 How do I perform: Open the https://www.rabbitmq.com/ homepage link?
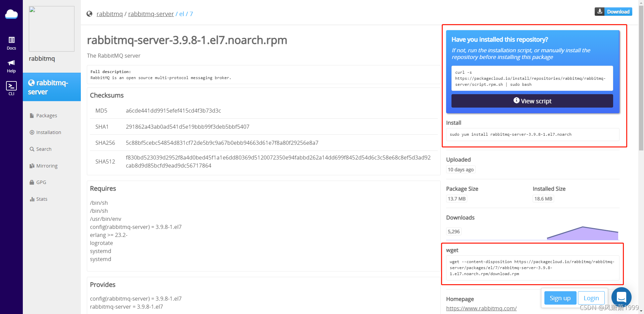point(481,308)
